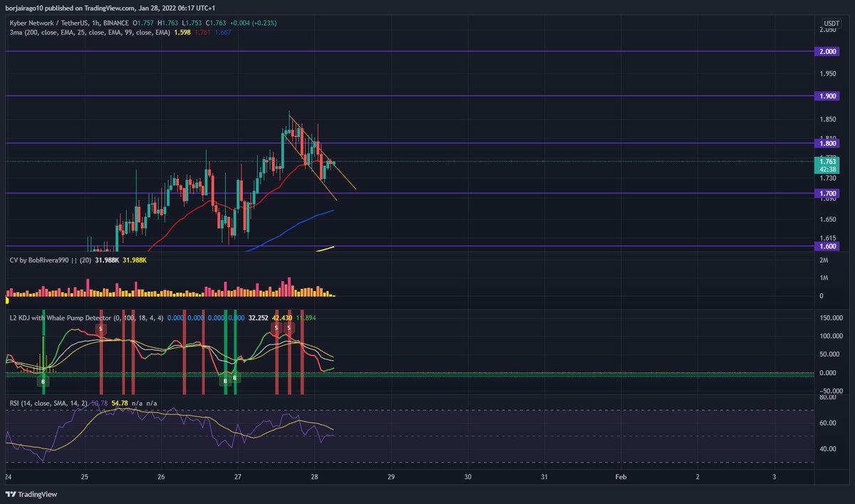Click the 40.00 RSI scale label
Screen dimensions: 855x504
pyautogui.click(x=828, y=449)
